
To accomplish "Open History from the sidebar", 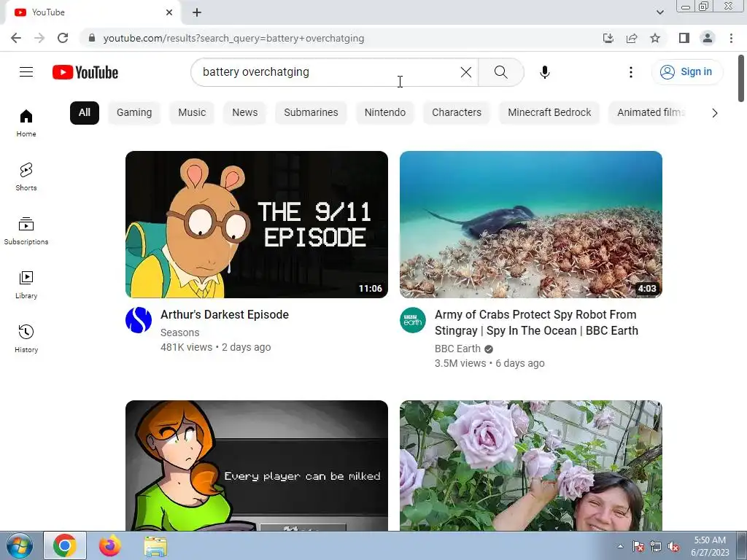I will (x=26, y=338).
